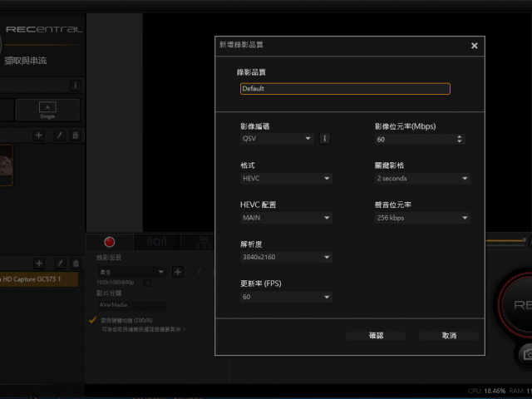Click the 擷取與串流 heading
The height and width of the screenshot is (399, 532).
coord(26,61)
